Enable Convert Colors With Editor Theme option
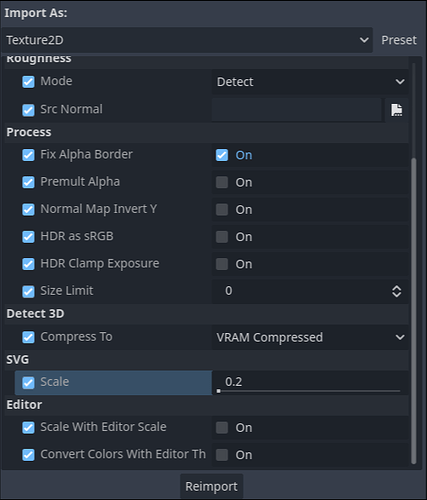The width and height of the screenshot is (427, 500). coord(222,455)
